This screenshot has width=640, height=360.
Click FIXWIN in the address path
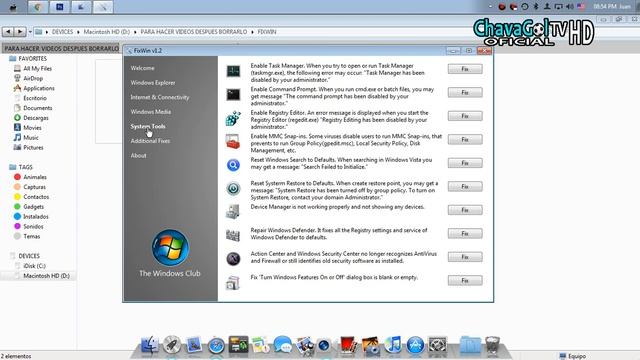(x=267, y=32)
